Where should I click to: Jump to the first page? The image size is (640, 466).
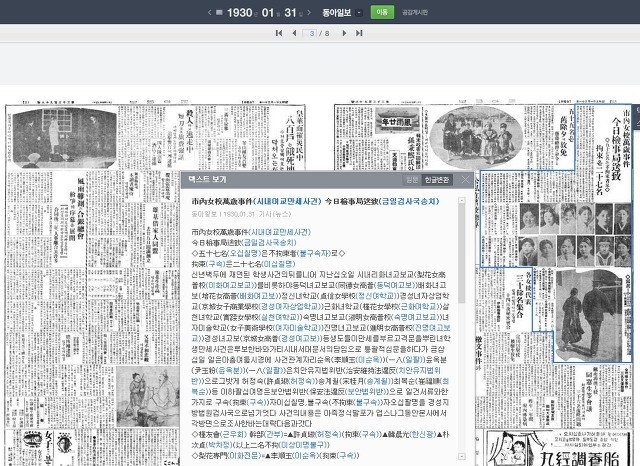[x=279, y=33]
